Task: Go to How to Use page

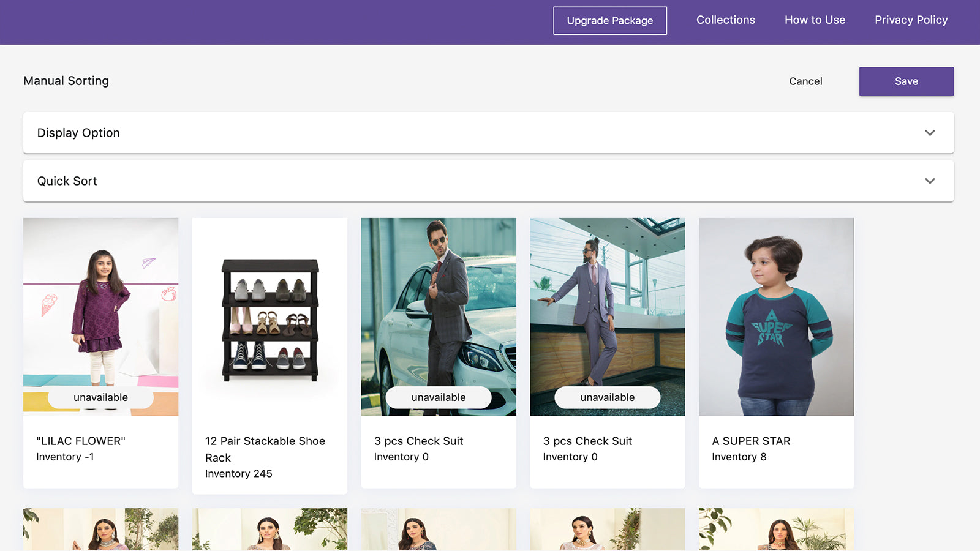Action: [x=815, y=20]
